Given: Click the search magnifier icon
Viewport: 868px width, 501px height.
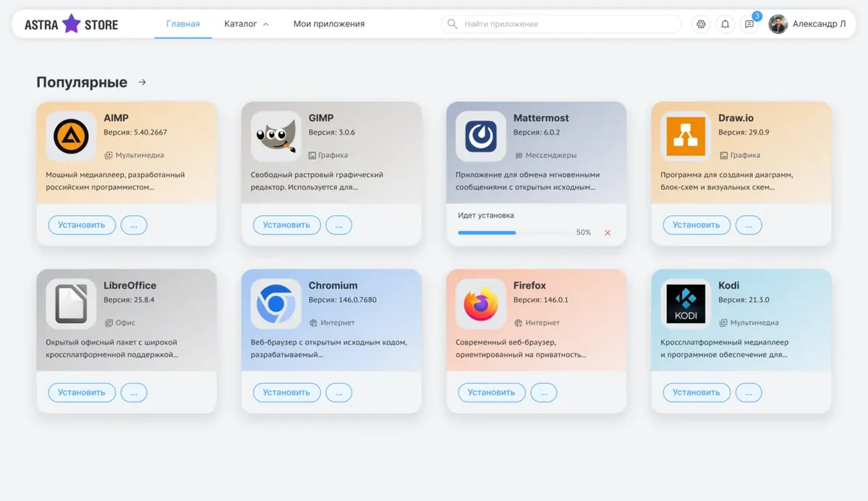Looking at the screenshot, I should pyautogui.click(x=453, y=24).
